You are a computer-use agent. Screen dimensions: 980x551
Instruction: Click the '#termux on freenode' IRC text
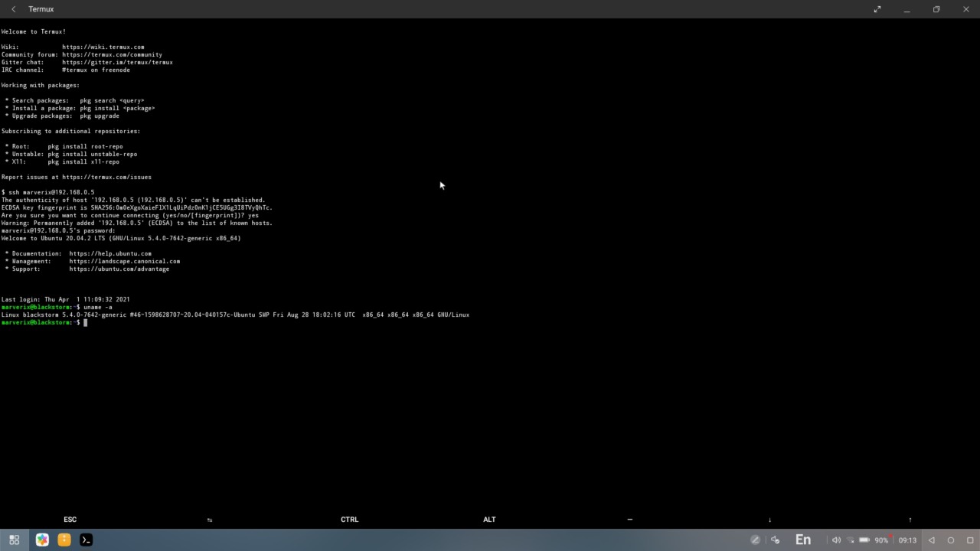point(96,70)
